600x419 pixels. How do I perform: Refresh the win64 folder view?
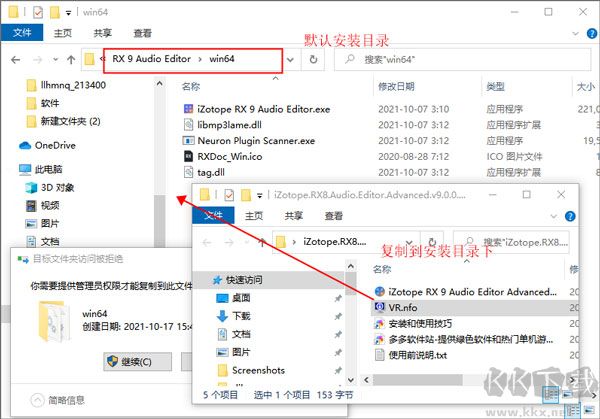pyautogui.click(x=313, y=60)
